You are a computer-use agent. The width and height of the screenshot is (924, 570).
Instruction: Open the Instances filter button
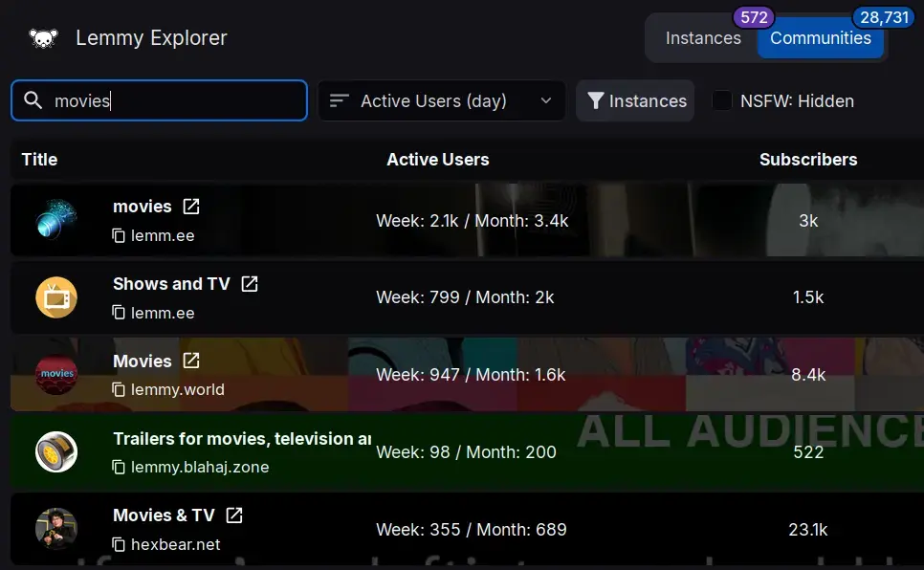click(x=635, y=100)
